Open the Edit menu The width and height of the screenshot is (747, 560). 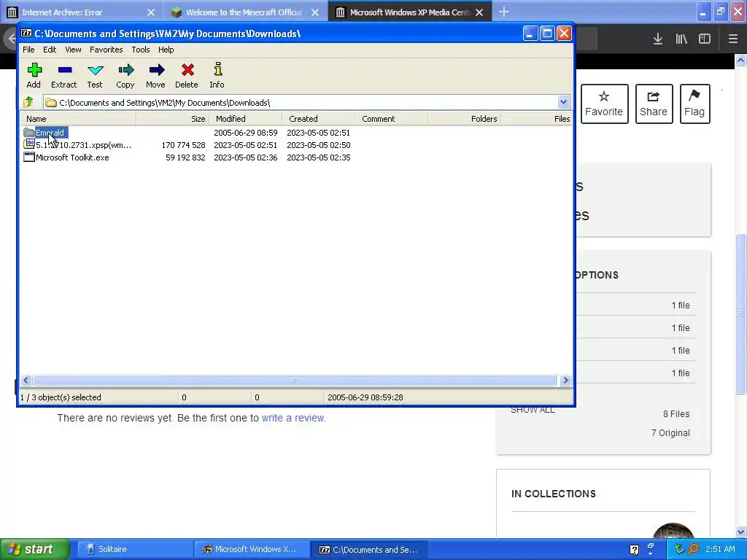[x=50, y=50]
